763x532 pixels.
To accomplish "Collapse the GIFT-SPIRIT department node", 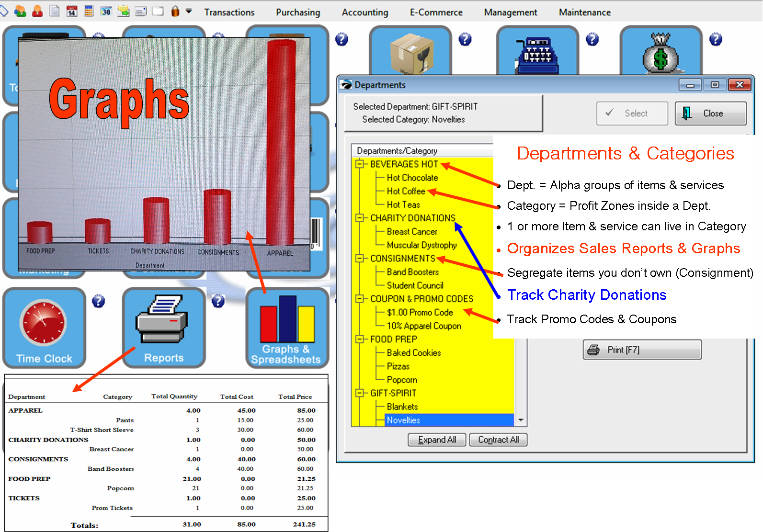I will click(x=359, y=393).
